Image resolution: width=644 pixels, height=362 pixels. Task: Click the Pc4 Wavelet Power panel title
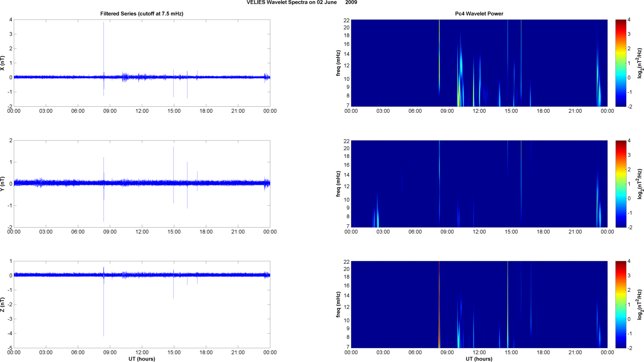479,14
